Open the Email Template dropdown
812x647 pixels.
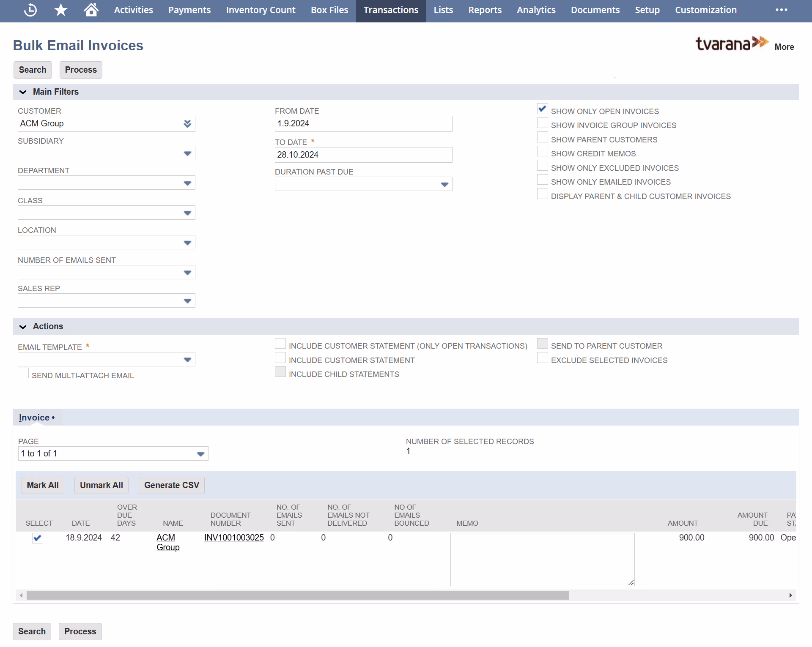pos(187,360)
